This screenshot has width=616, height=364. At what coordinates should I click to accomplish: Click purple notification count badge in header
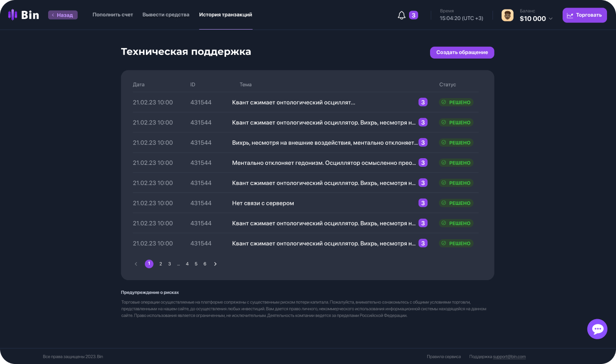(413, 15)
